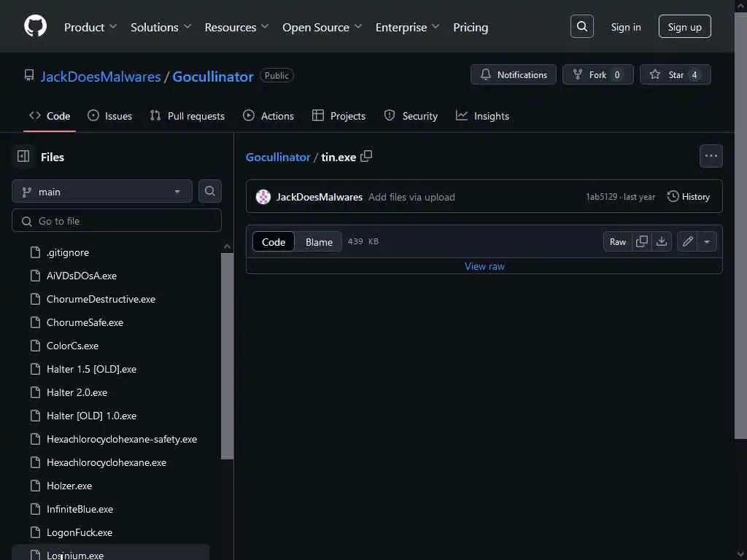This screenshot has height=560, width=747.
Task: Edit file pencil icon
Action: [687, 241]
